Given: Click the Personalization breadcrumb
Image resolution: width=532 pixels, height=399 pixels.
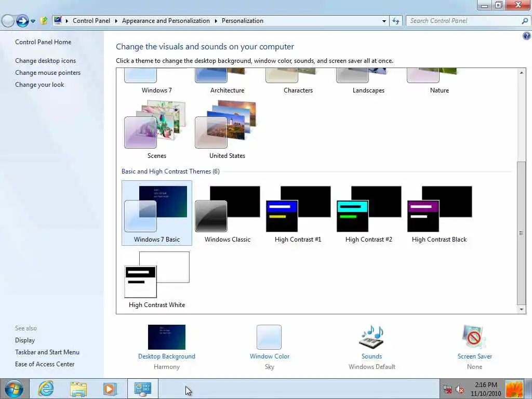Looking at the screenshot, I should 242,21.
